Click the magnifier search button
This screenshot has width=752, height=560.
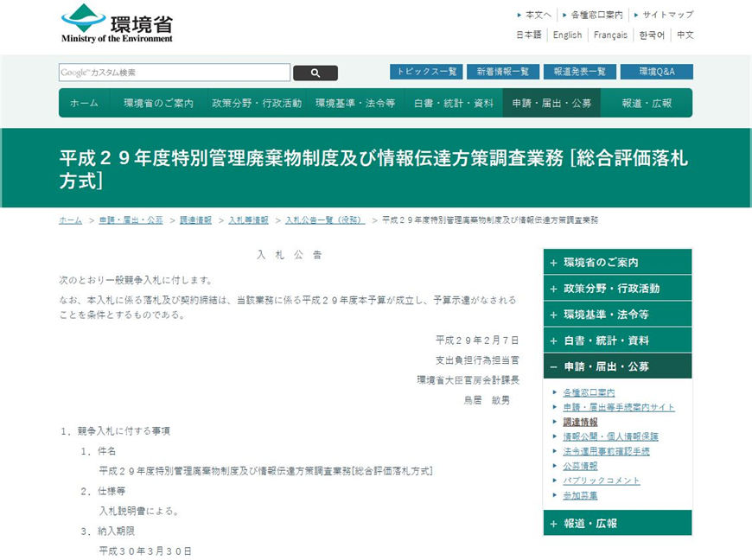(315, 73)
